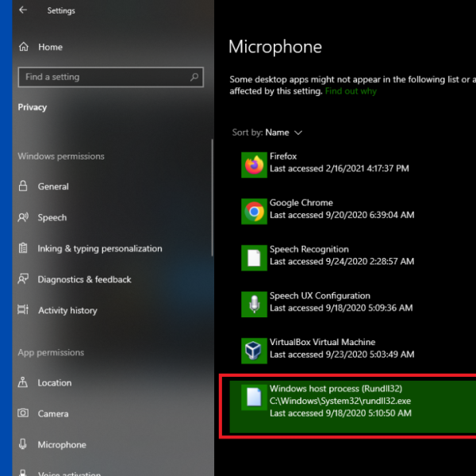Select Speech UX Configuration entry name
476x476 pixels.
click(320, 296)
